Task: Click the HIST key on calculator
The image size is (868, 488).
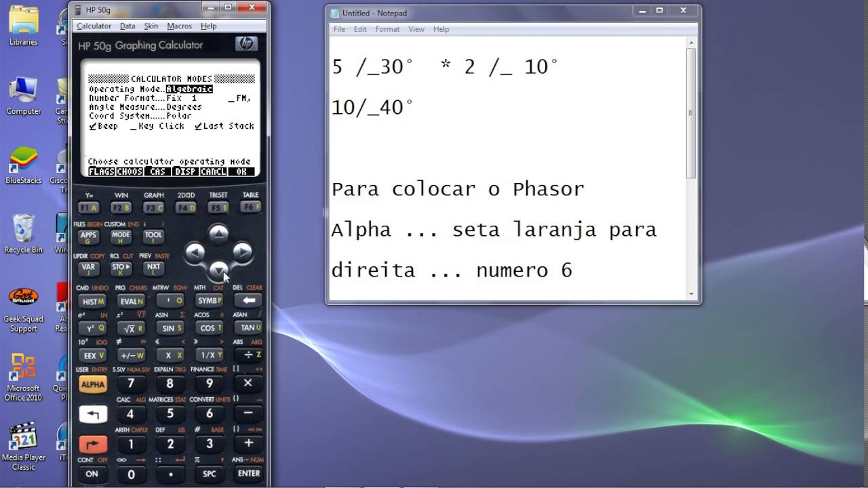Action: (x=92, y=301)
